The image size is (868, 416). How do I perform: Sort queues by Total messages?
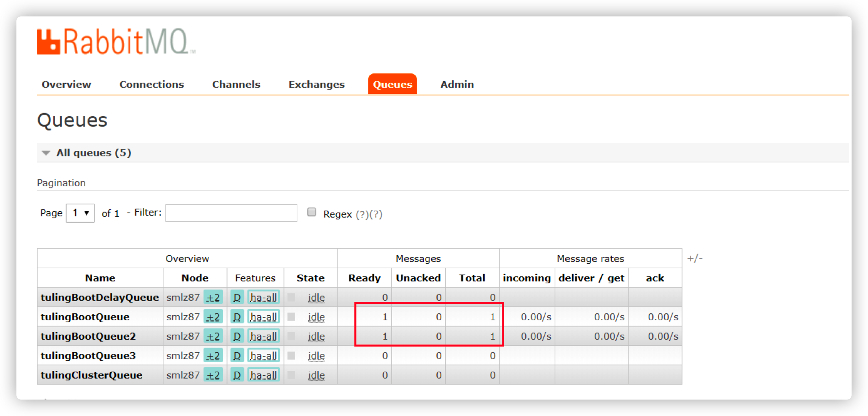pyautogui.click(x=472, y=278)
